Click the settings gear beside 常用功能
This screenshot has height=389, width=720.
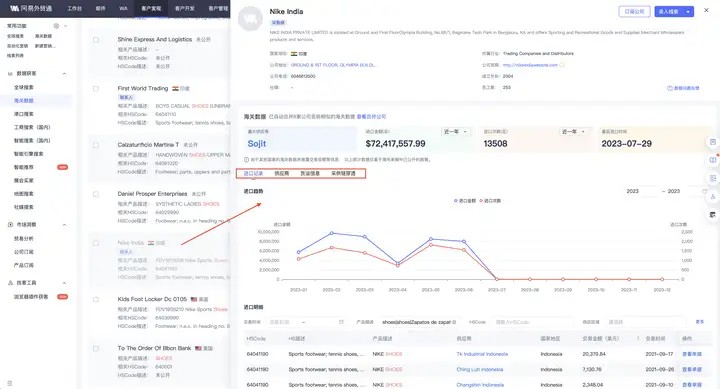56,26
